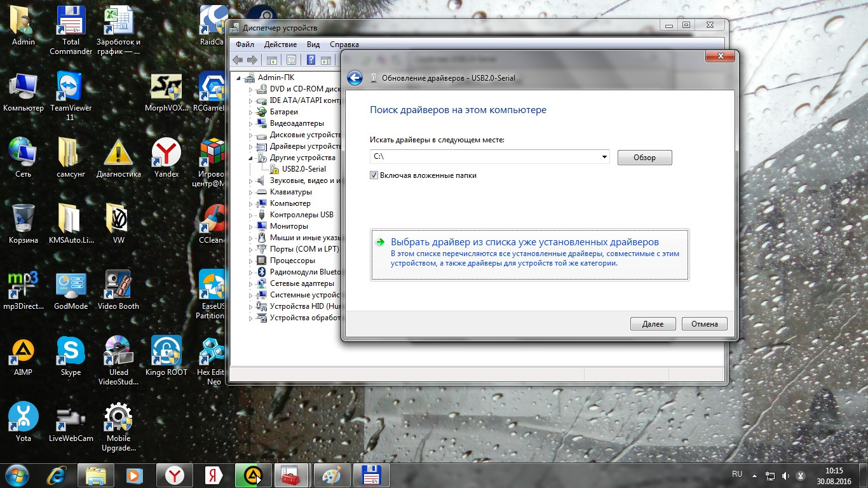Open the Корзина recycle bin icon
The width and height of the screenshot is (868, 488).
24,224
